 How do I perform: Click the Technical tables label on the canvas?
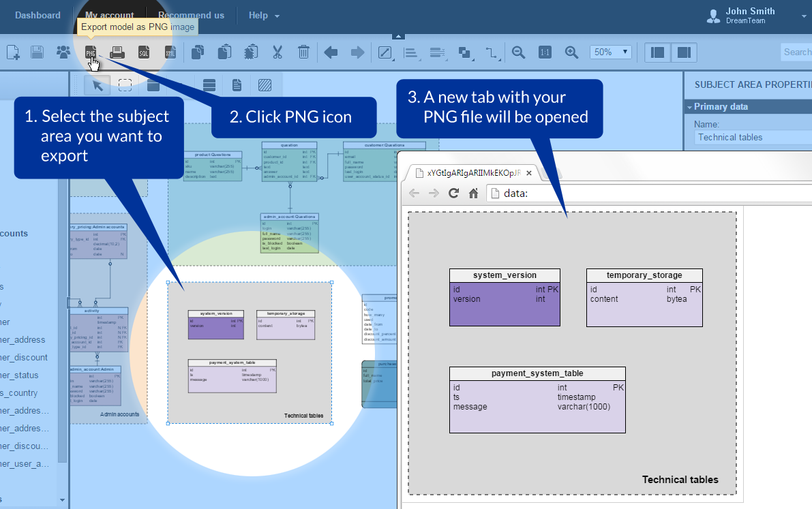[303, 416]
